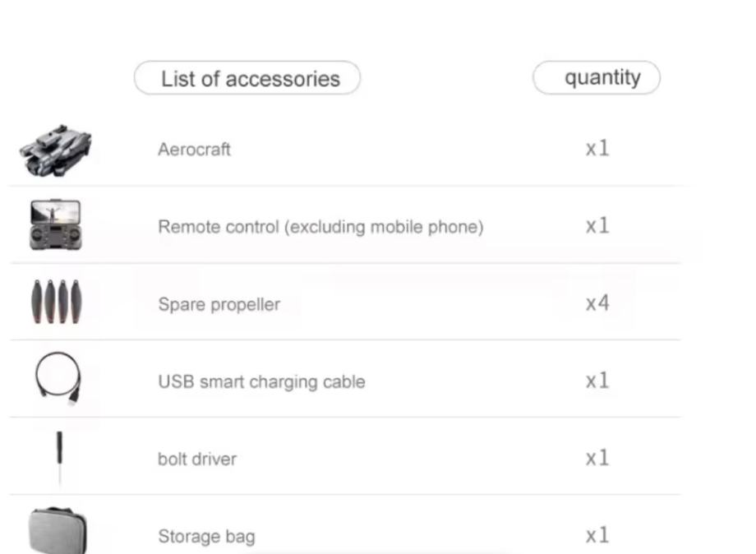756x554 pixels.
Task: Click the gray storage bag image
Action: click(57, 531)
